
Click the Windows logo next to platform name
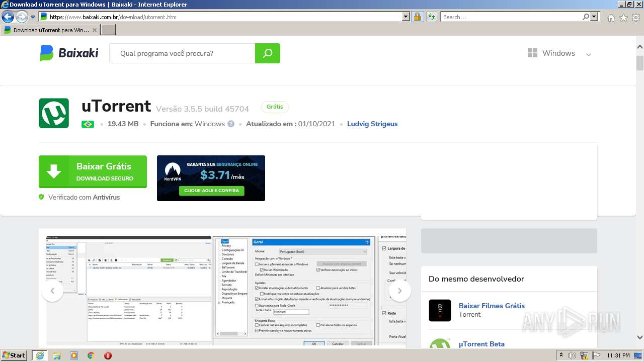click(532, 53)
